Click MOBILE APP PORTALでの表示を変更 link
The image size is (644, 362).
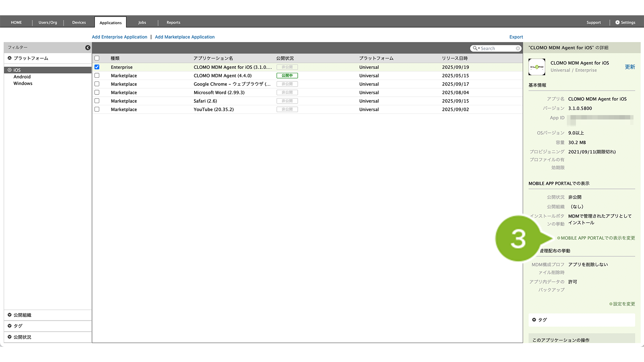[598, 238]
